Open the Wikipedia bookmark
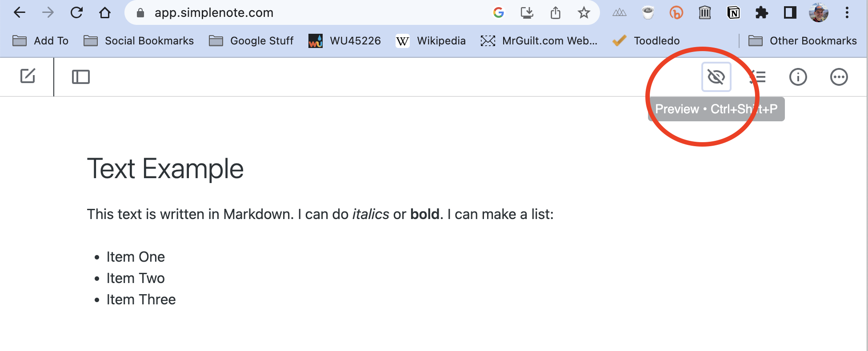 [431, 41]
